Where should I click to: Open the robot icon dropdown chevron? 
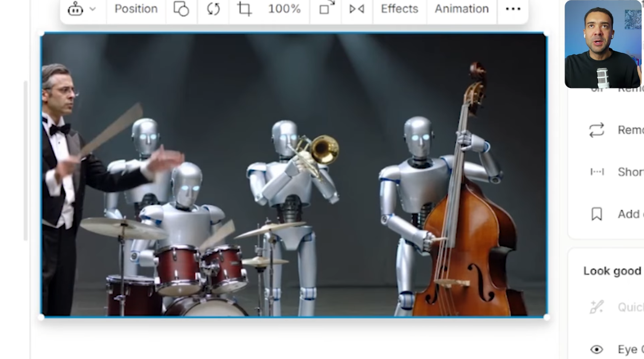[91, 9]
